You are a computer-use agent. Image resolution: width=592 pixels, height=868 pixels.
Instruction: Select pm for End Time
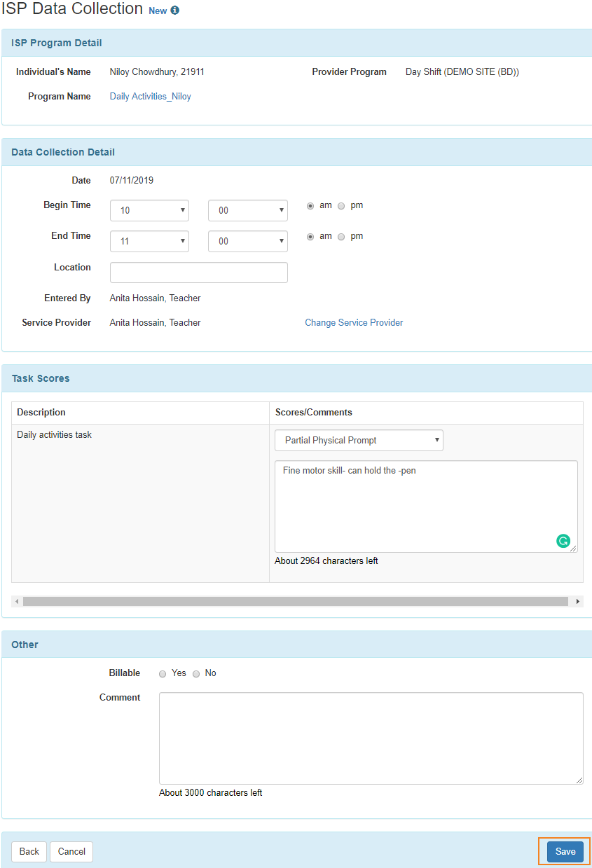pyautogui.click(x=341, y=237)
